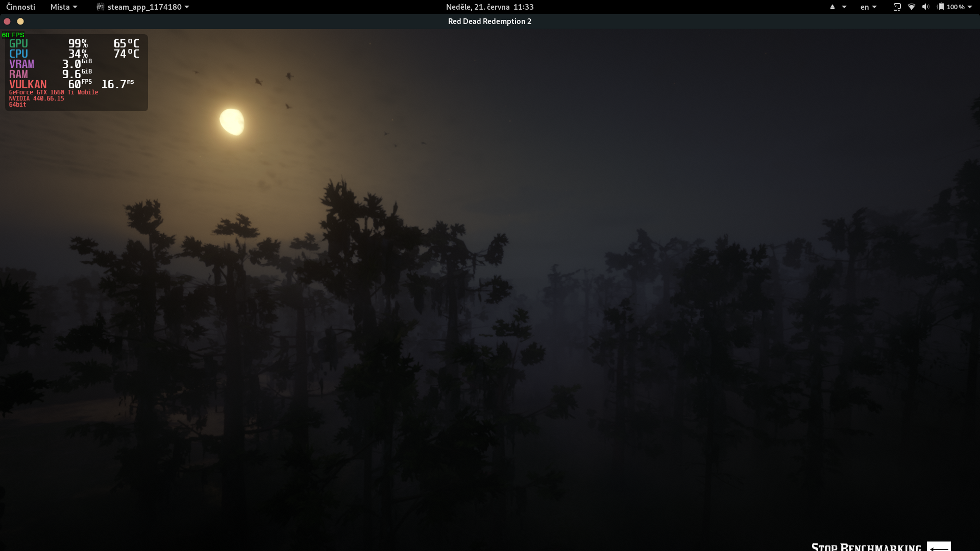
Task: Click the frame time value 16.7 ms
Action: 118,84
